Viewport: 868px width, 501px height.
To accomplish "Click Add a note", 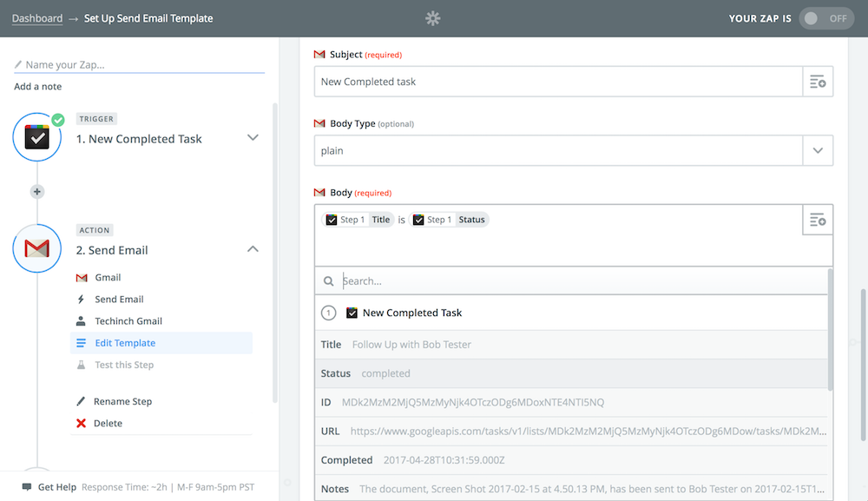I will click(37, 86).
